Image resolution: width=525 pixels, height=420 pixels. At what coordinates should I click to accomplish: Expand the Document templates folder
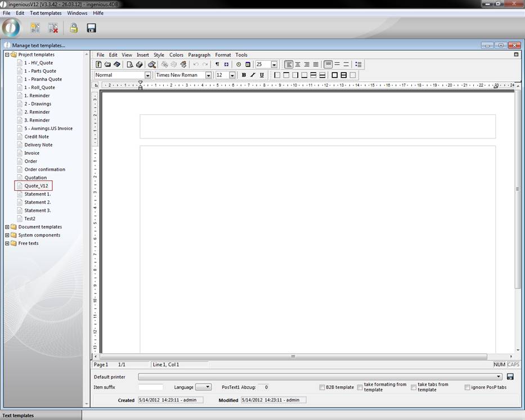coord(7,227)
